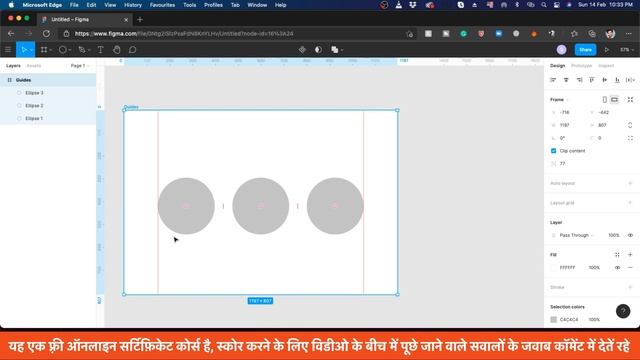This screenshot has height=360, width=640.
Task: Click the Present play icon
Action: click(607, 50)
